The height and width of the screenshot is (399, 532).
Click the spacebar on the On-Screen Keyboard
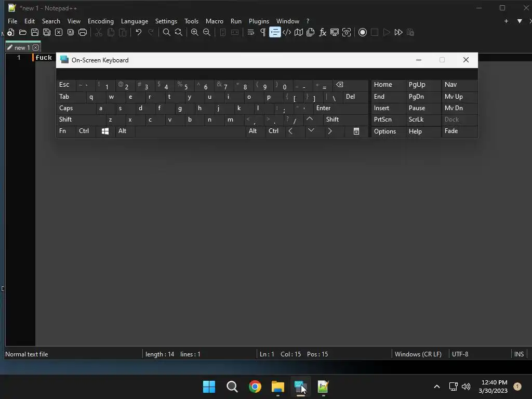pos(190,131)
